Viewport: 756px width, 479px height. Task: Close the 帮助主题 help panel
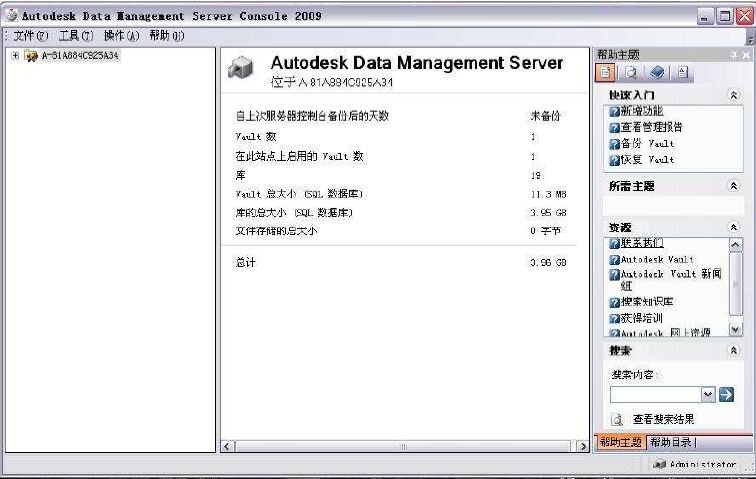pos(746,55)
